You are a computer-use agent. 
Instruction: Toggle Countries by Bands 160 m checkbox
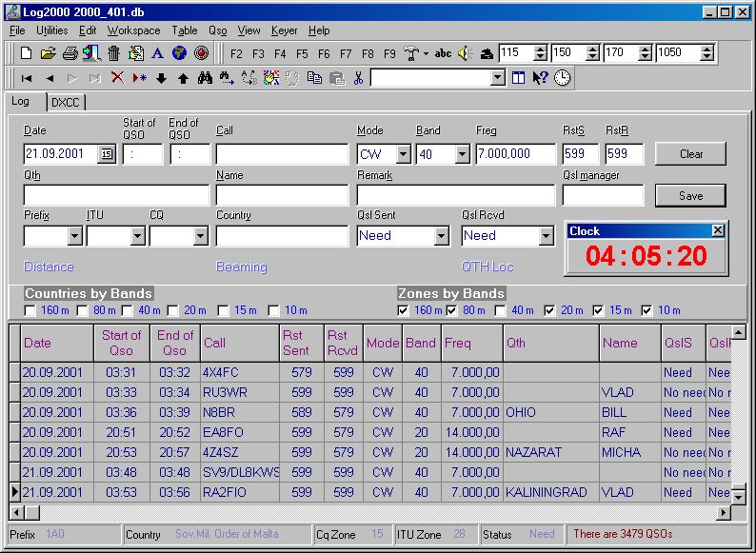coord(30,310)
